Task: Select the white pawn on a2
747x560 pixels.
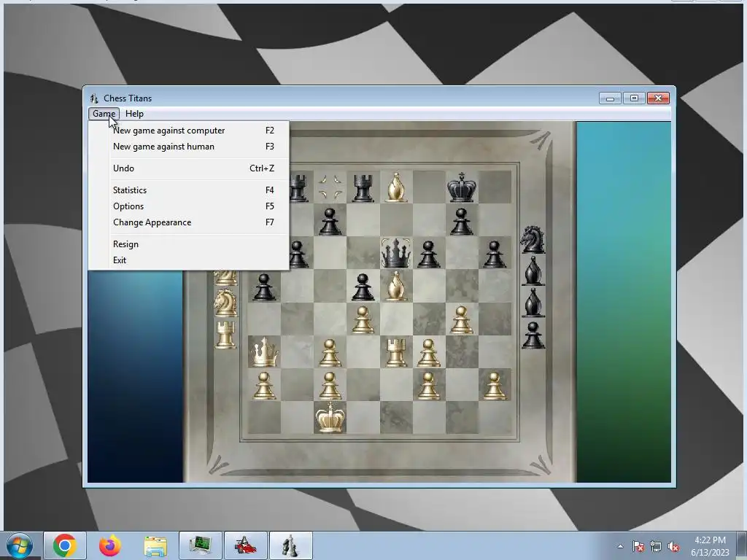Action: click(x=264, y=385)
